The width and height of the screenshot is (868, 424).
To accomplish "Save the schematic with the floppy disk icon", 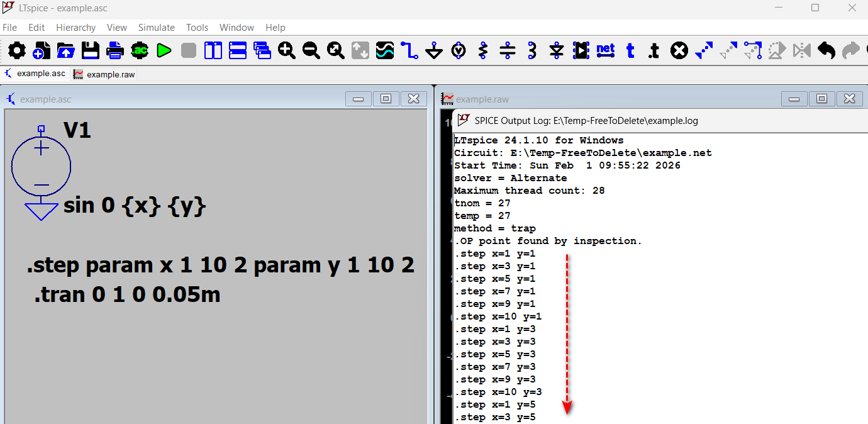I will [x=91, y=51].
